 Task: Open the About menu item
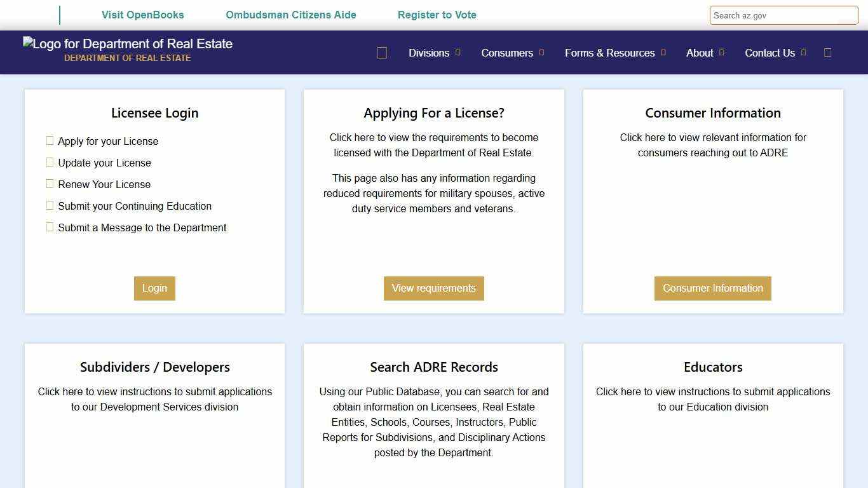coord(700,53)
